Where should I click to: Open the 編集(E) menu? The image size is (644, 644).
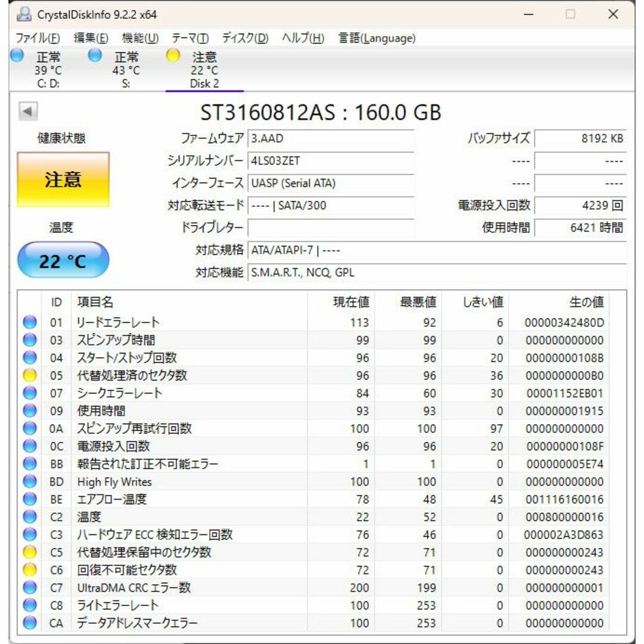pos(91,38)
